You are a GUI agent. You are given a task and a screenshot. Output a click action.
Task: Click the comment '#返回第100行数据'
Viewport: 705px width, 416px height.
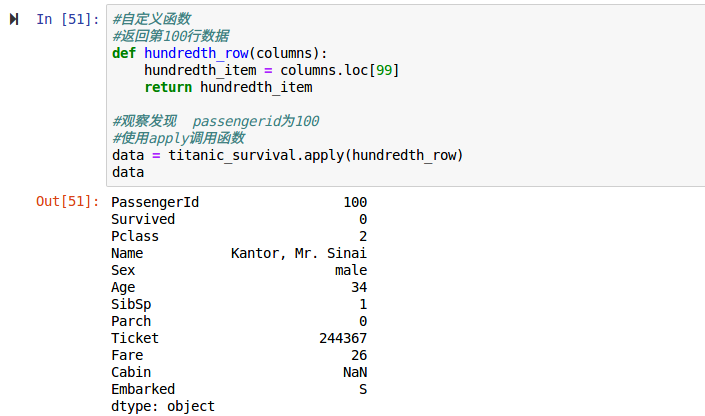171,36
